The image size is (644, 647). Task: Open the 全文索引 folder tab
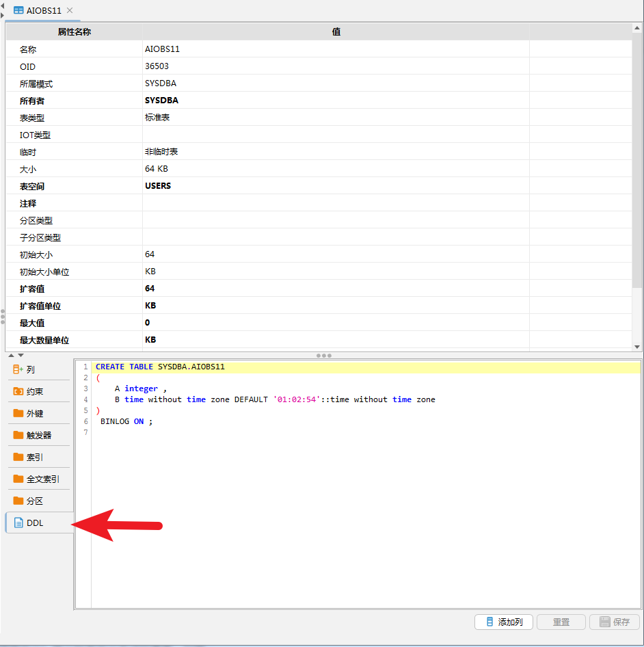coord(38,479)
